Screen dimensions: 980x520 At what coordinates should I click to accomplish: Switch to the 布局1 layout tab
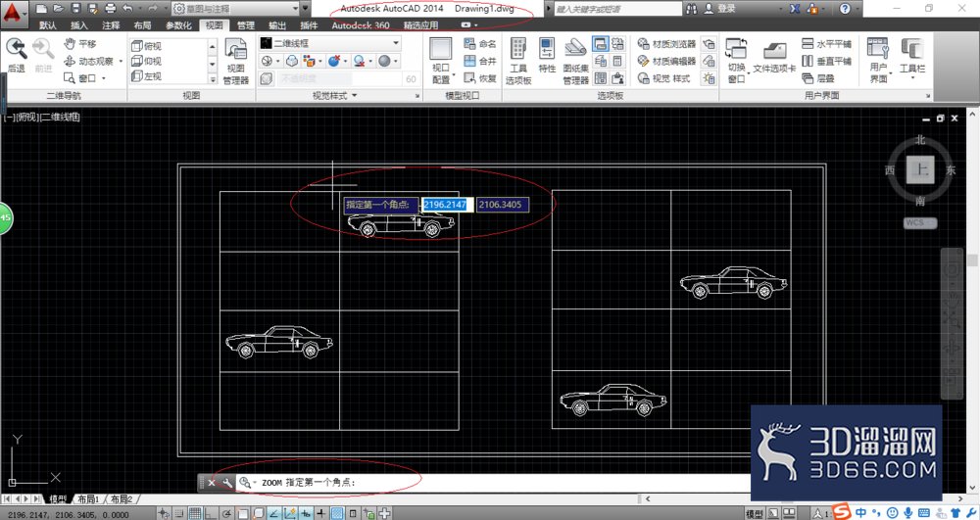click(x=88, y=498)
